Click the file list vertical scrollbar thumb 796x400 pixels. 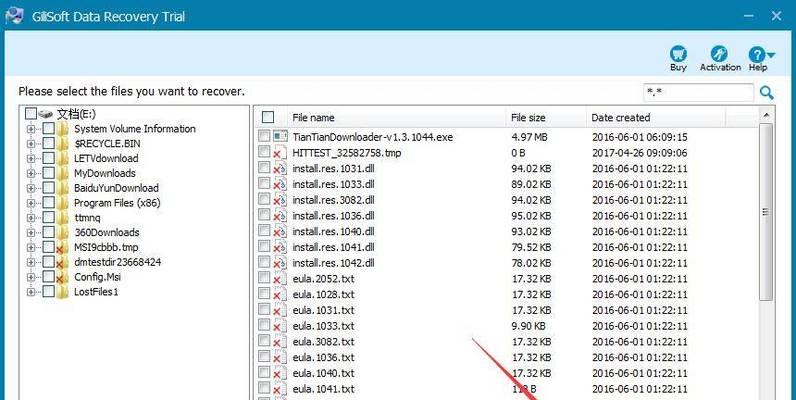point(766,211)
